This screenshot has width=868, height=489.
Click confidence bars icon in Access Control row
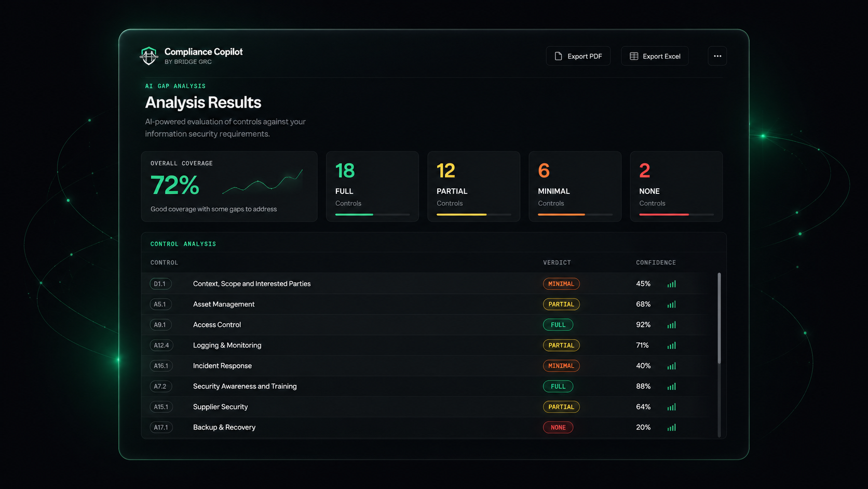(671, 325)
